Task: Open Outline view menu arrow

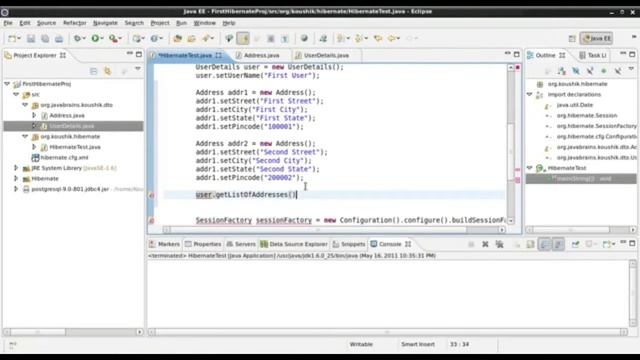Action: click(631, 69)
